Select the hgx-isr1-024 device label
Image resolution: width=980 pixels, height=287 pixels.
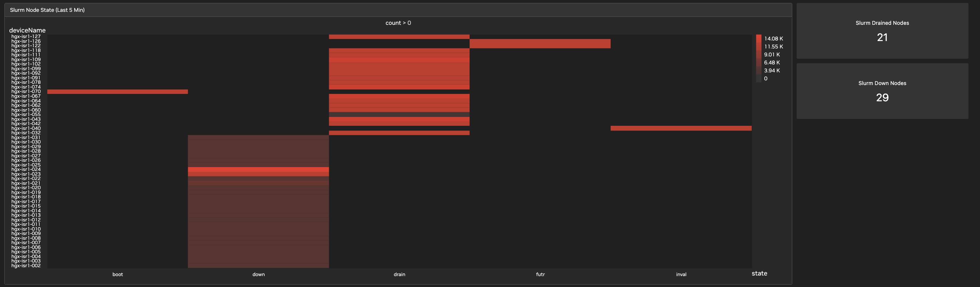pos(26,169)
